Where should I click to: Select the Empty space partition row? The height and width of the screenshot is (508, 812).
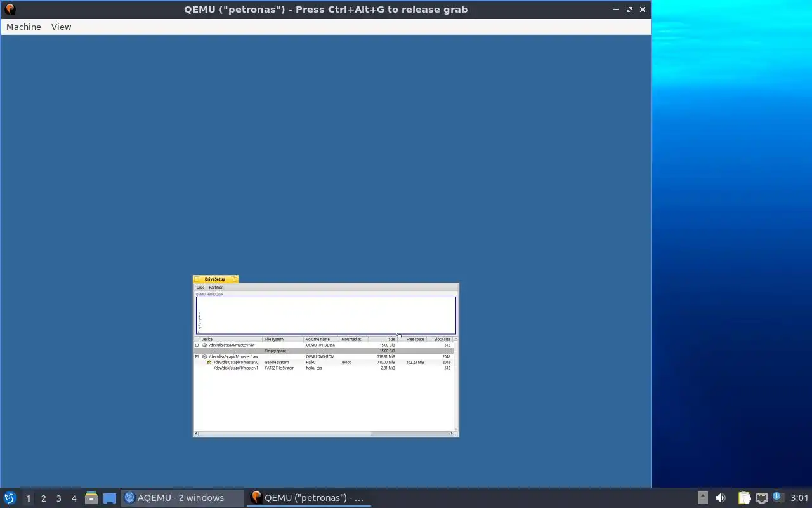tap(324, 351)
